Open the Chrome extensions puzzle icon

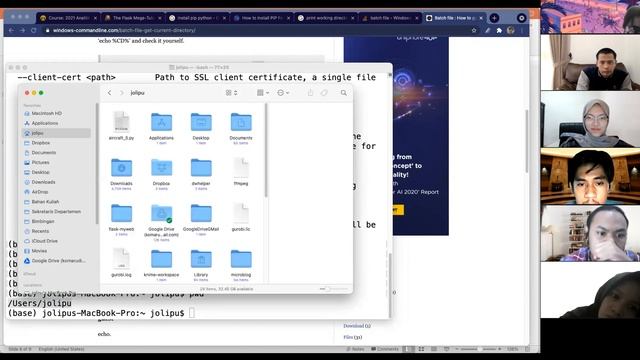[x=499, y=30]
